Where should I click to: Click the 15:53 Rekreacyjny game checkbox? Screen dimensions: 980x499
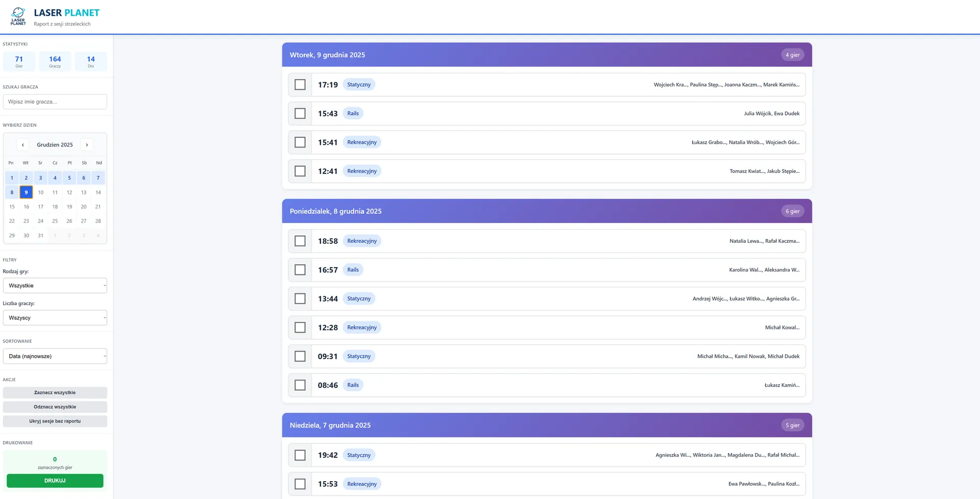point(300,484)
